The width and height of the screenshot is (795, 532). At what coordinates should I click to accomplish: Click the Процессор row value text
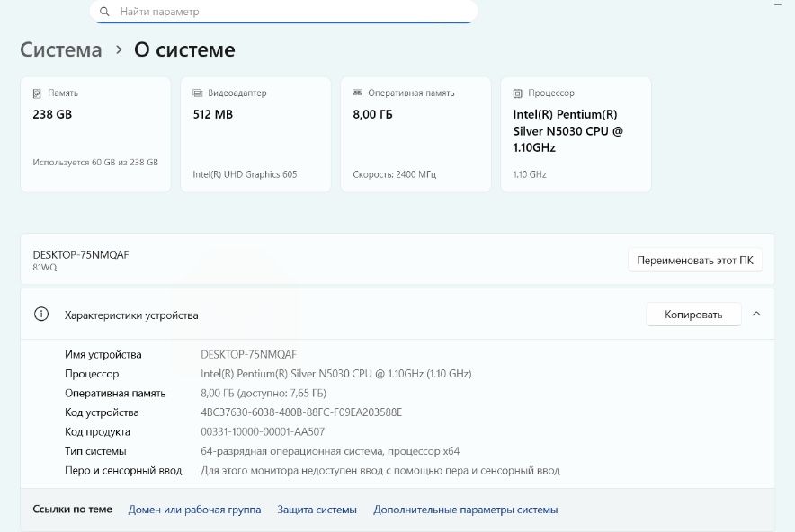[x=336, y=374]
